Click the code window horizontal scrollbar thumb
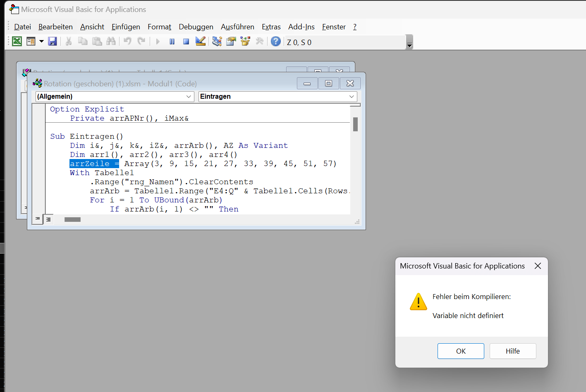This screenshot has height=392, width=586. [x=72, y=219]
